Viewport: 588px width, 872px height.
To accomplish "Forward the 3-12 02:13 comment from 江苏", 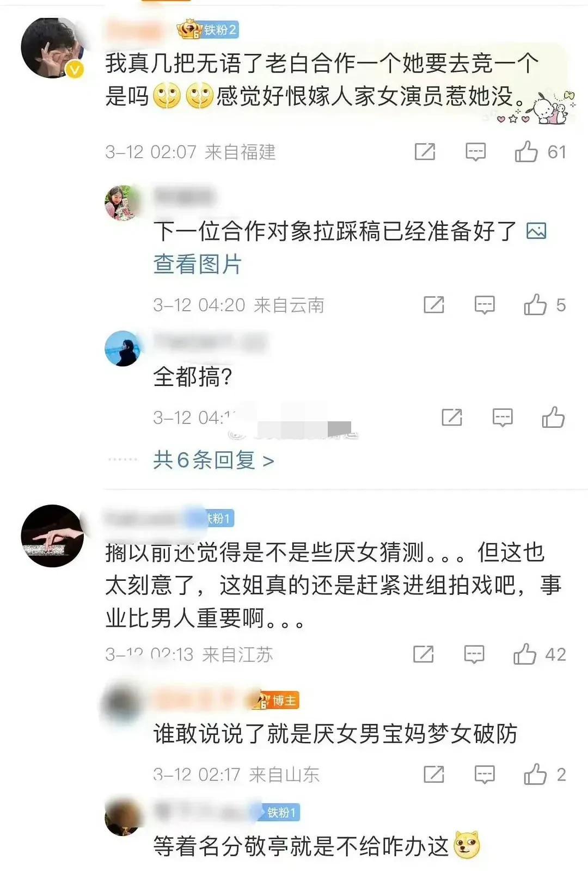I will pos(423,654).
